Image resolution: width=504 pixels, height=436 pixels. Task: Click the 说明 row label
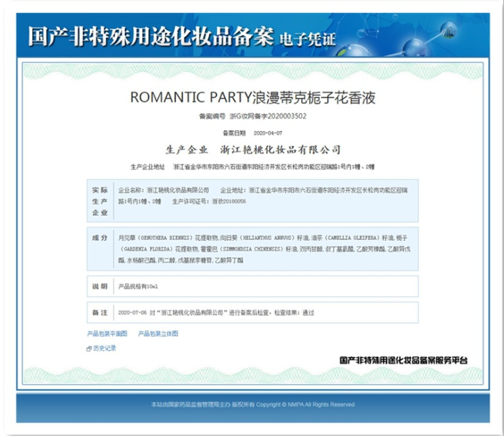point(100,287)
